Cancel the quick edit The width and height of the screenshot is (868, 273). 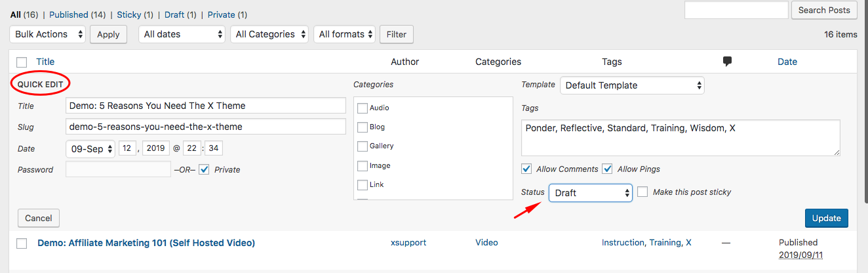[x=39, y=218]
